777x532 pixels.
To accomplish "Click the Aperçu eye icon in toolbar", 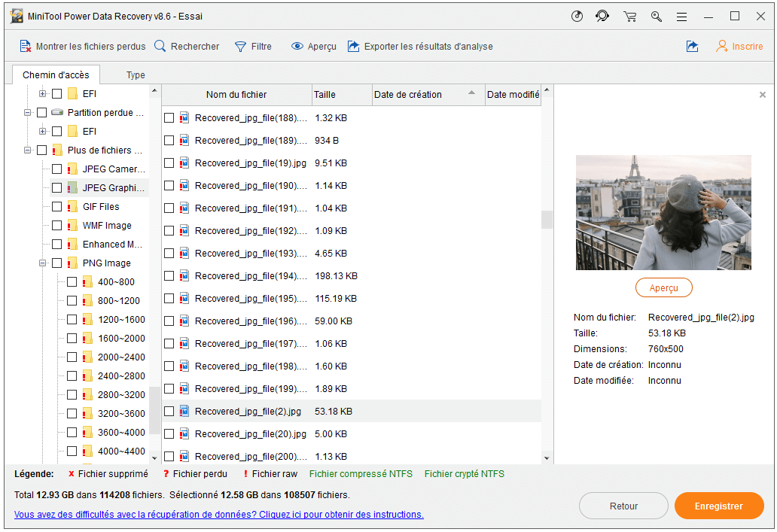I will (x=297, y=47).
